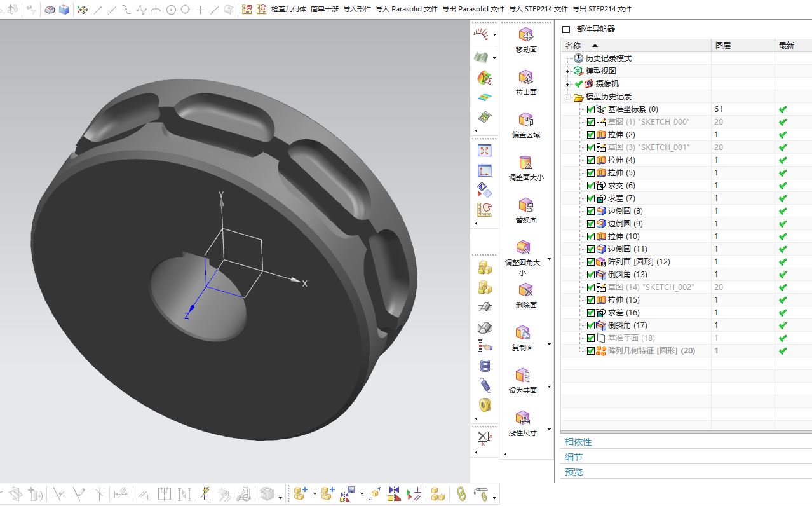Click the measure ruler icon in side toolbar
This screenshot has width=812, height=506.
(x=485, y=209)
